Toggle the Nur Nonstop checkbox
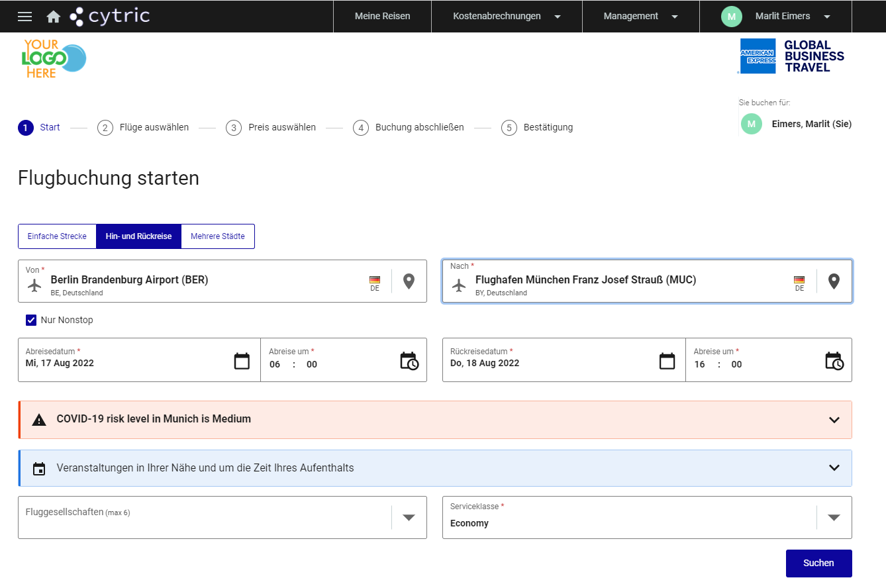This screenshot has height=588, width=886. coord(31,320)
